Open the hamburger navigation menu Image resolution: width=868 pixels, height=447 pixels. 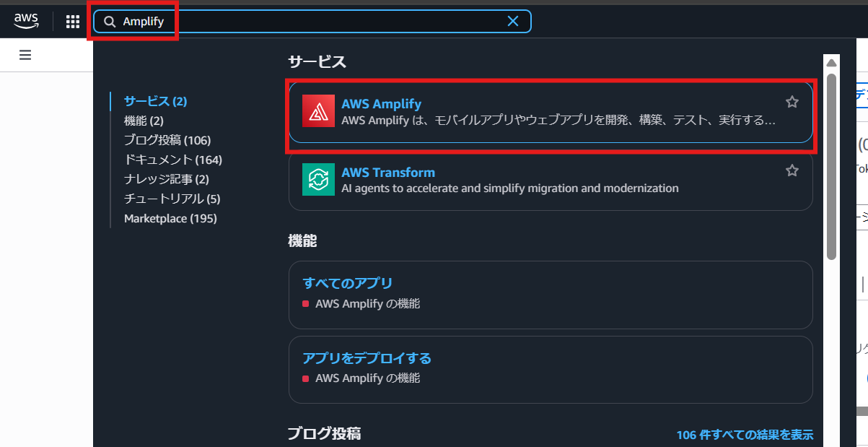click(25, 55)
